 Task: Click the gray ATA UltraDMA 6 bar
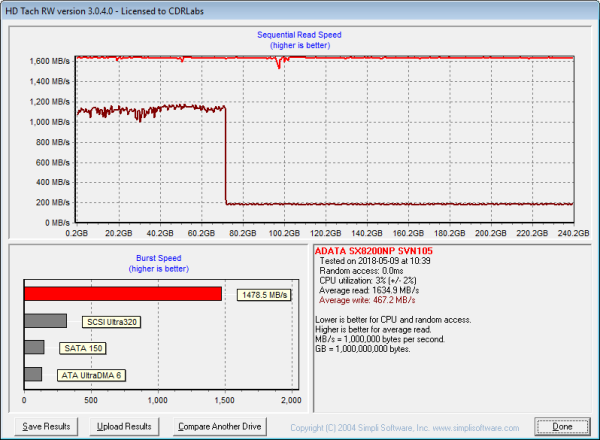pos(33,374)
